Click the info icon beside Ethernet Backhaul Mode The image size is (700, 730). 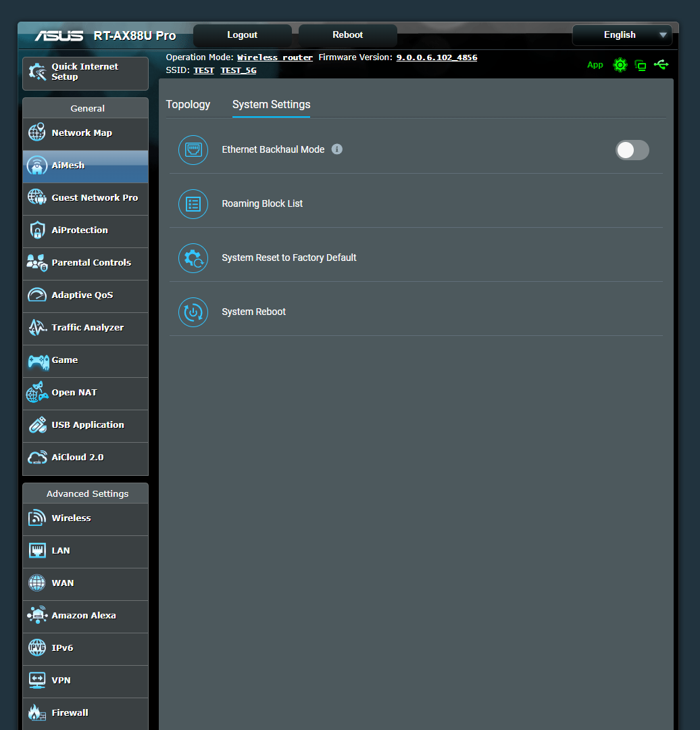337,149
